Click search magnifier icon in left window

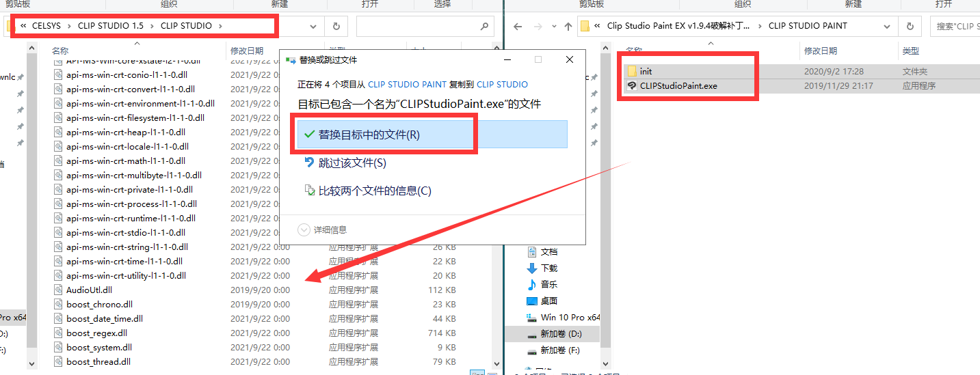click(484, 26)
